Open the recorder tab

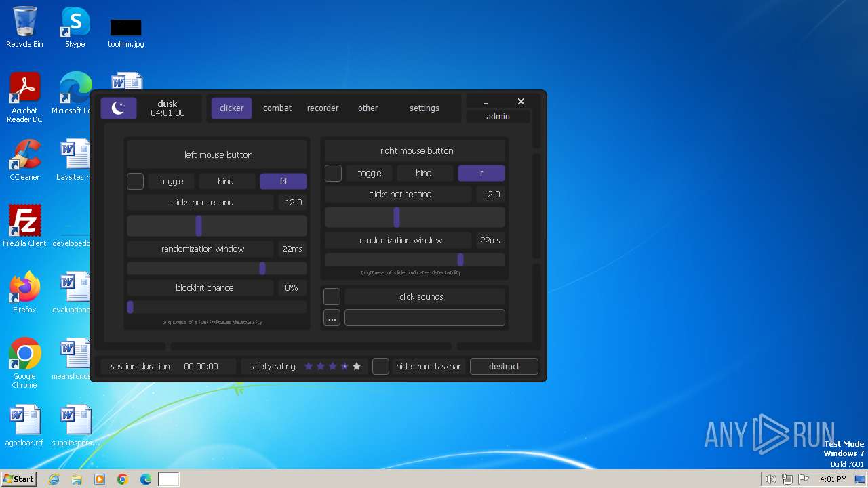[x=323, y=108]
